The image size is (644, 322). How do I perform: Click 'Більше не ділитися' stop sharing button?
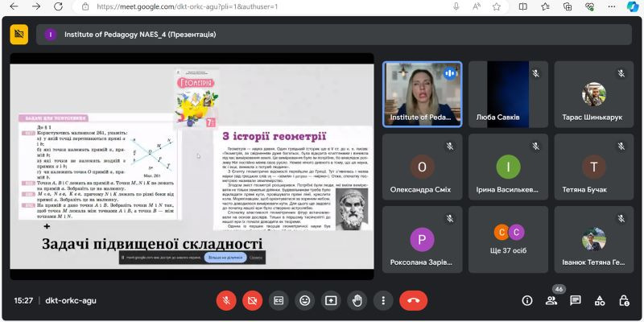point(225,258)
